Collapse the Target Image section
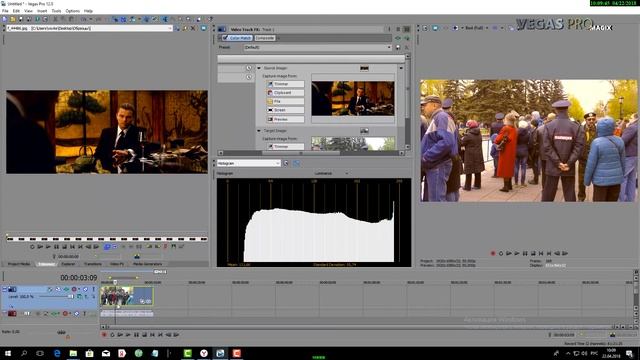This screenshot has height=360, width=640. tap(259, 131)
